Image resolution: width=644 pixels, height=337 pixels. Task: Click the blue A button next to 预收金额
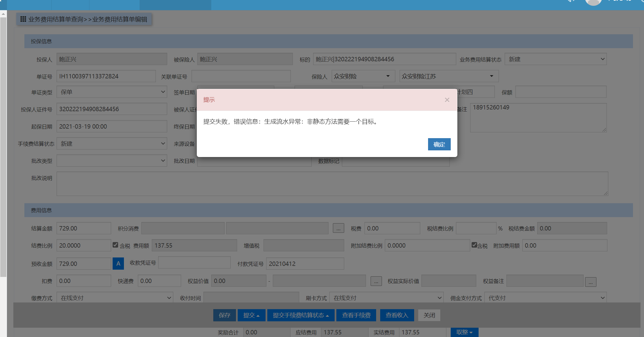[x=118, y=264]
